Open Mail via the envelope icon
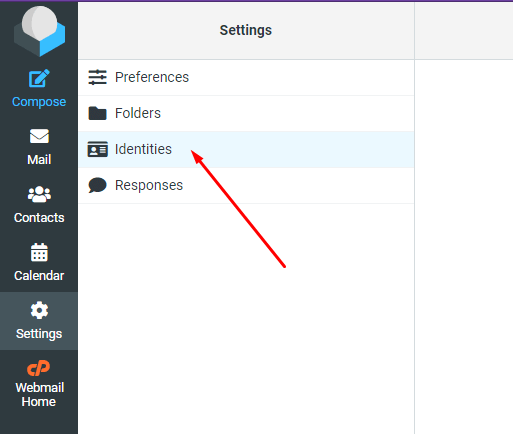Screen dimensions: 513x434 pos(39,136)
